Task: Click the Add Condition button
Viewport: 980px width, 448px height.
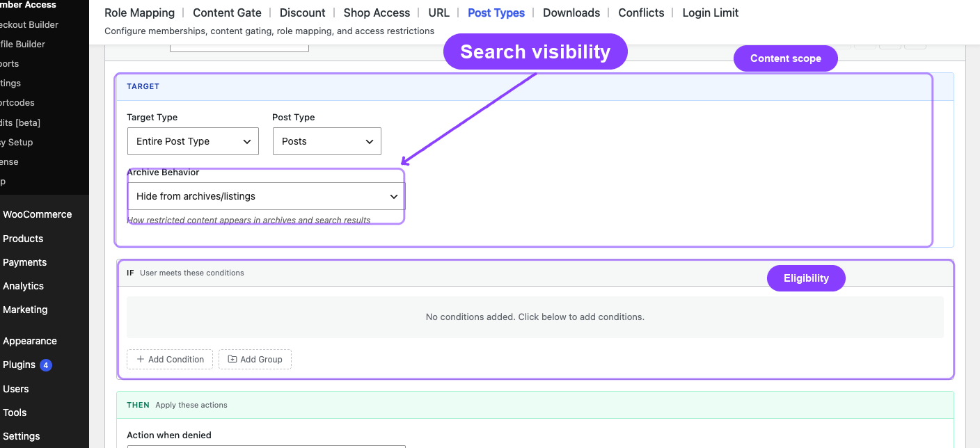Action: tap(170, 359)
